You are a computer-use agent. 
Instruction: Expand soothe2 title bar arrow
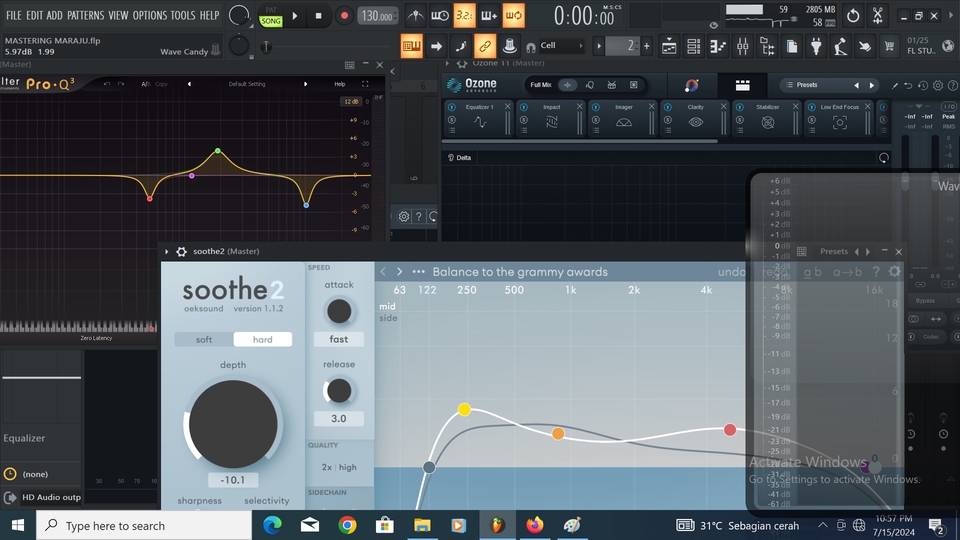tap(167, 252)
